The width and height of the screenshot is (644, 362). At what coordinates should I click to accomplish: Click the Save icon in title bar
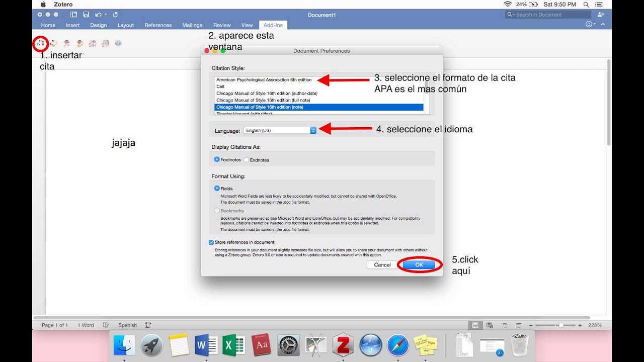click(86, 15)
